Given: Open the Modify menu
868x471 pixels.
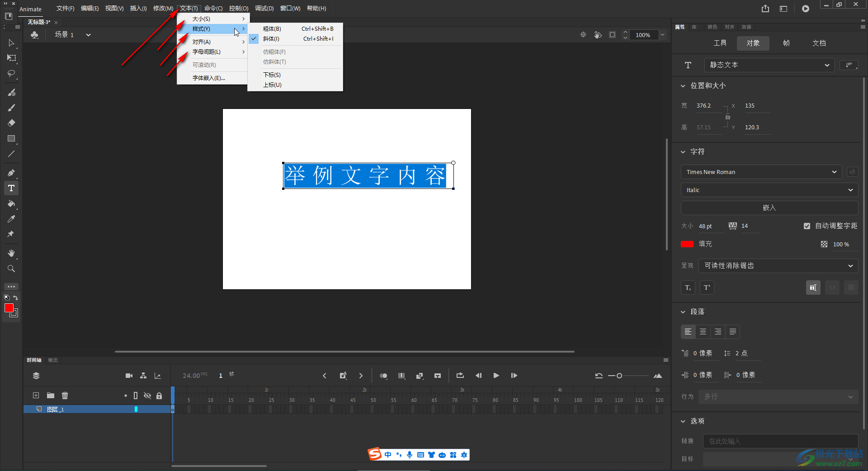Looking at the screenshot, I should point(163,9).
